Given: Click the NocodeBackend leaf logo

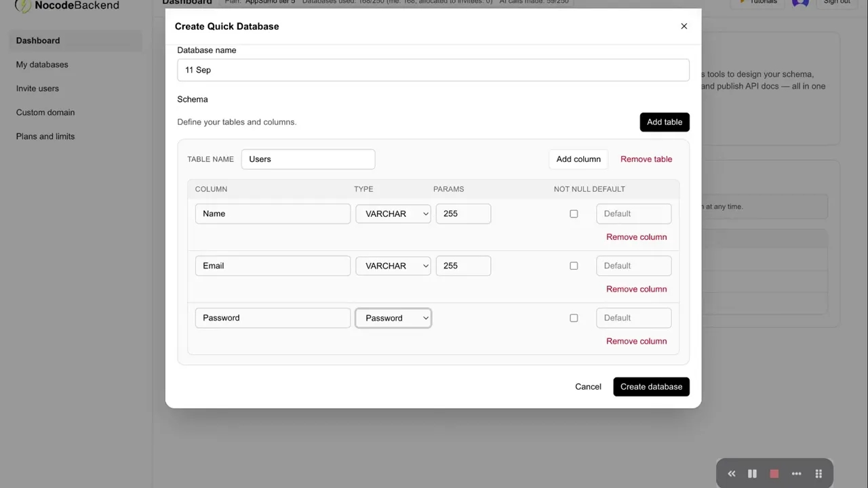Looking at the screenshot, I should point(23,6).
